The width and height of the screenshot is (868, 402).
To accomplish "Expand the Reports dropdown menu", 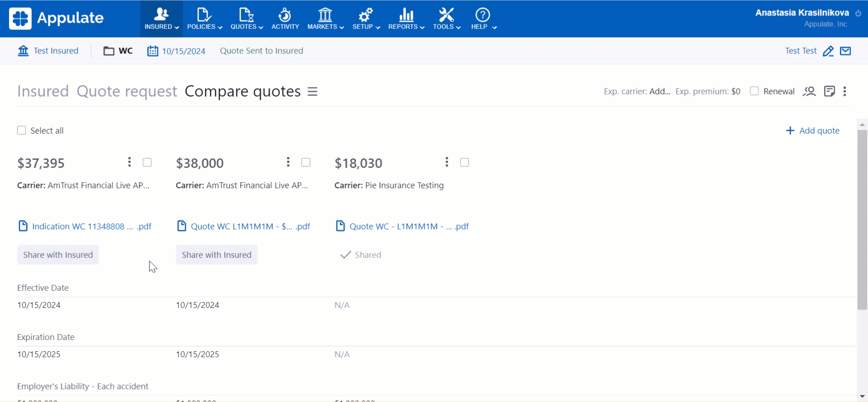I will coord(406,19).
